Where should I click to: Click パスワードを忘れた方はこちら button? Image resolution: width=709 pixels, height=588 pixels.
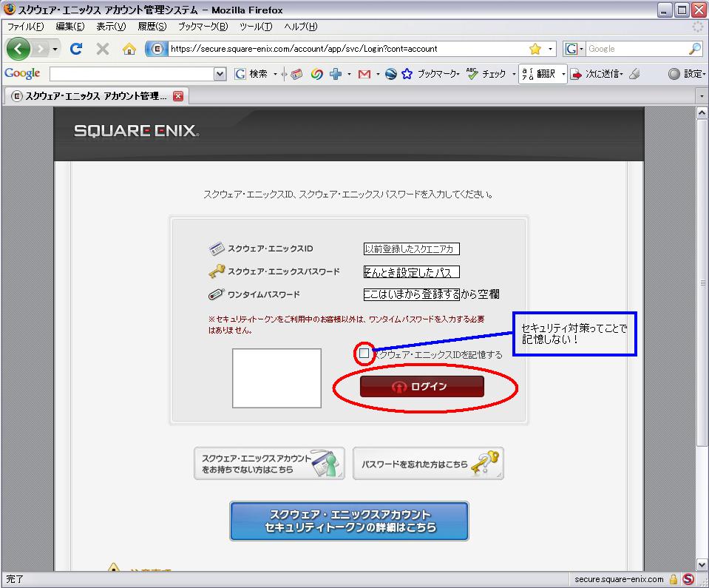(x=428, y=463)
